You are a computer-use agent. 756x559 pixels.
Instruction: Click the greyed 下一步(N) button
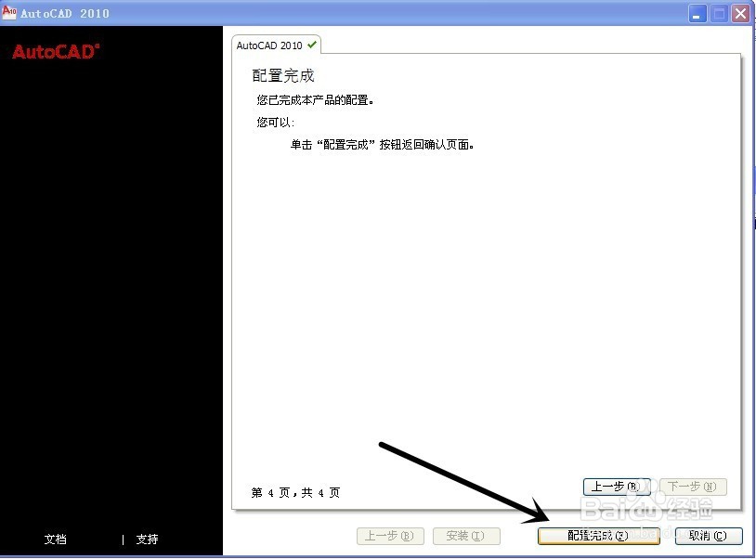693,487
